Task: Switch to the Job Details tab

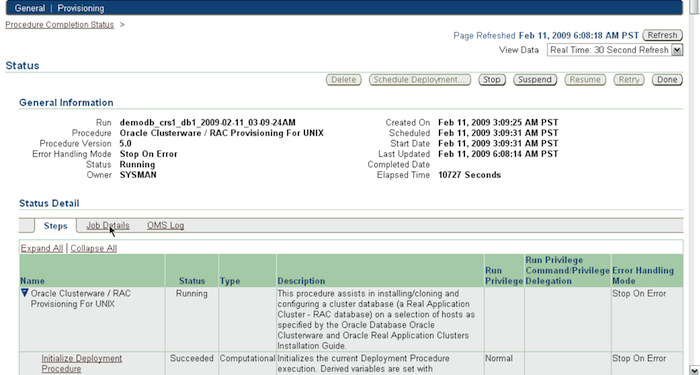Action: coord(108,225)
